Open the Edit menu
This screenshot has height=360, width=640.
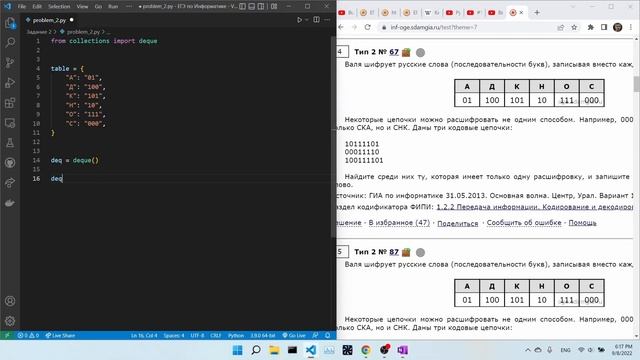(x=37, y=7)
